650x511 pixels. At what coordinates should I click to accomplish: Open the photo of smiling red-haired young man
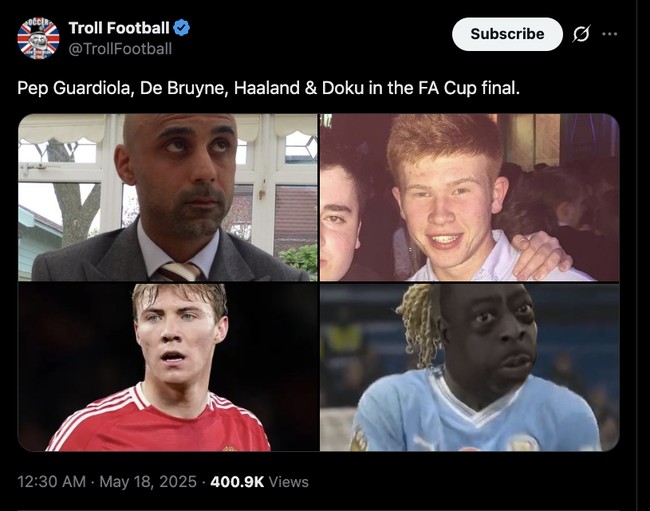470,197
